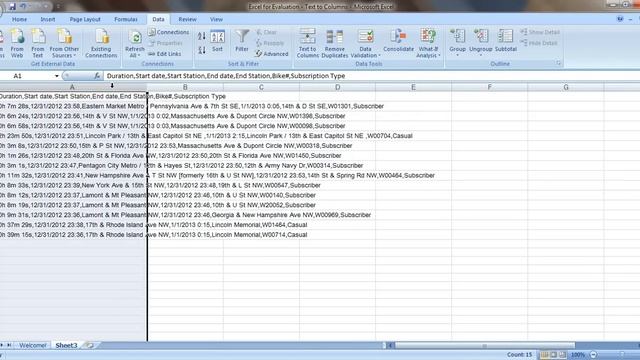Select the Sheet3 sheet tab

pos(66,345)
